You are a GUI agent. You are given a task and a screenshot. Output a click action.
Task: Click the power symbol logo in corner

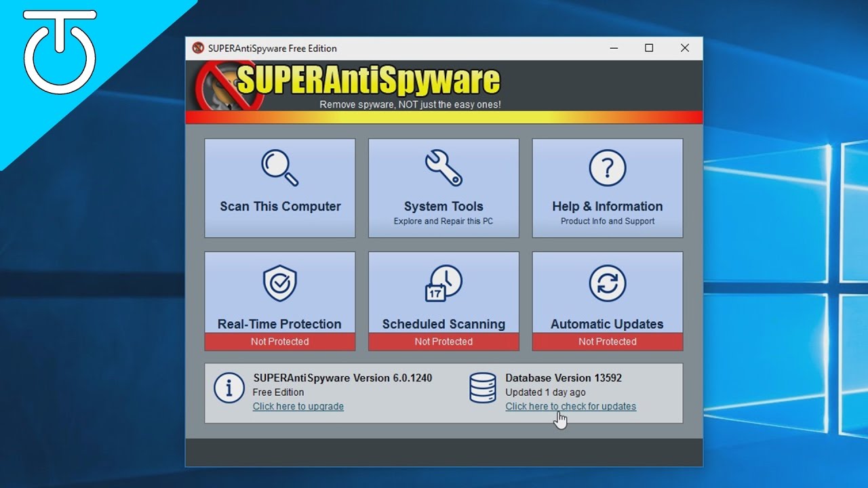pos(60,51)
